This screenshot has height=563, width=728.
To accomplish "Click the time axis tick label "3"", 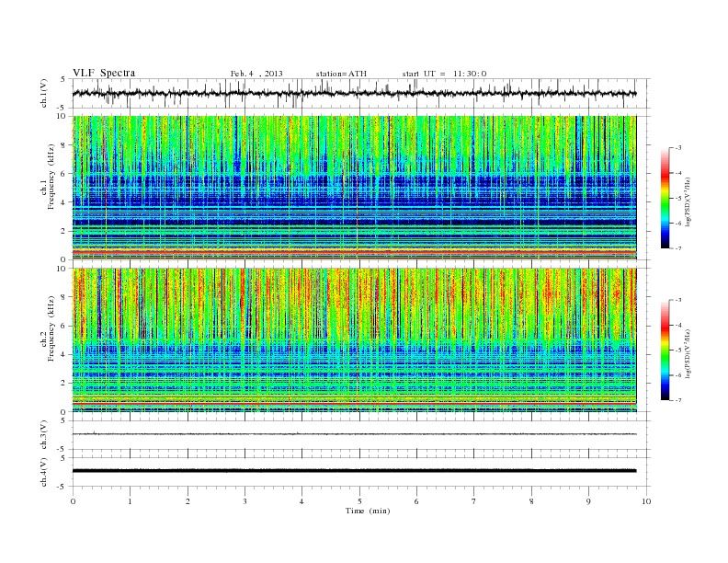I will (x=245, y=501).
